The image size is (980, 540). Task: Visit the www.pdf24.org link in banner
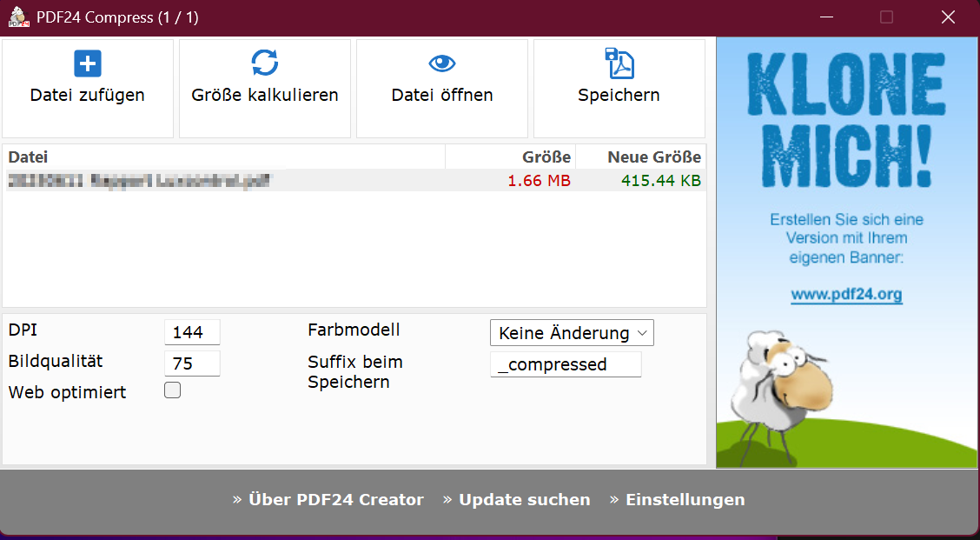(846, 294)
